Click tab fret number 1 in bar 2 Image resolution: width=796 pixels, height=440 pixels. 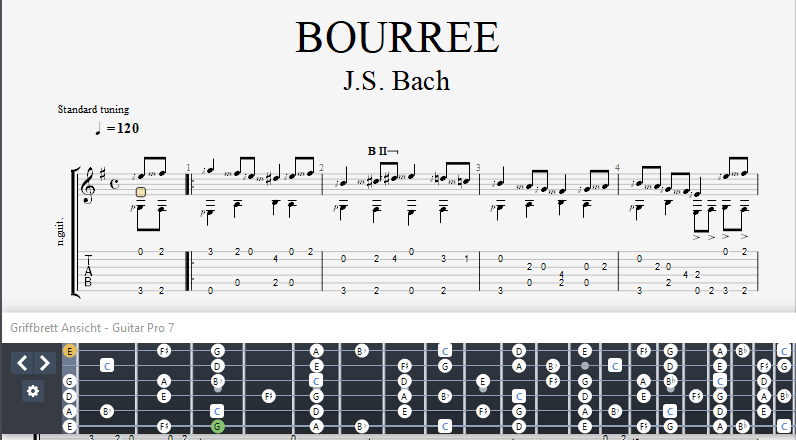[x=466, y=259]
